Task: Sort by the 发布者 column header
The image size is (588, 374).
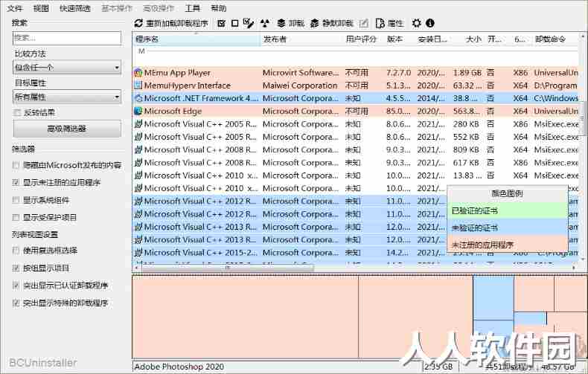Action: [302, 39]
